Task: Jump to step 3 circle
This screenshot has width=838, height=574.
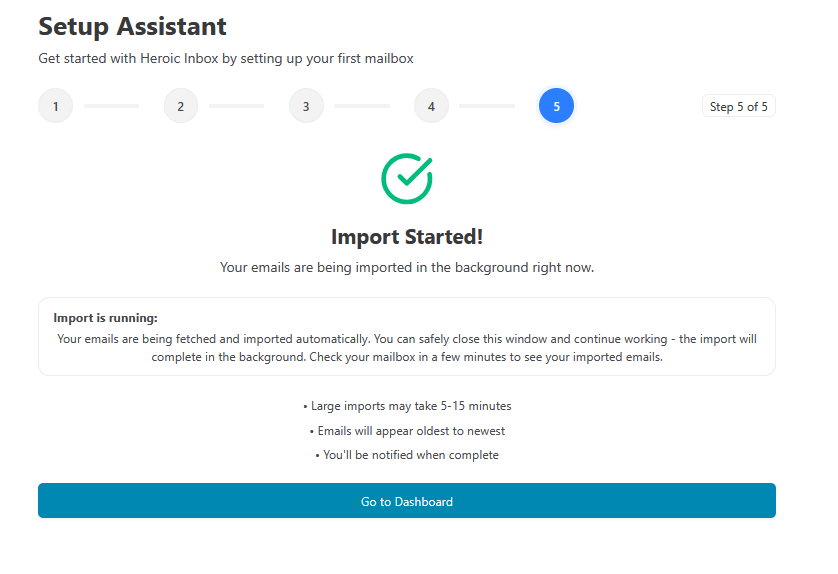Action: point(306,106)
